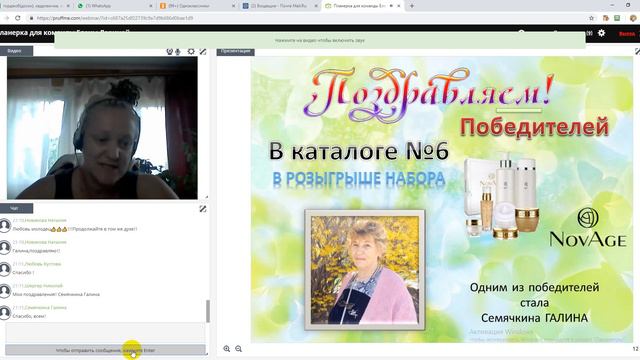Click the green browser extension icon
The height and width of the screenshot is (360, 640).
pyautogui.click(x=617, y=18)
